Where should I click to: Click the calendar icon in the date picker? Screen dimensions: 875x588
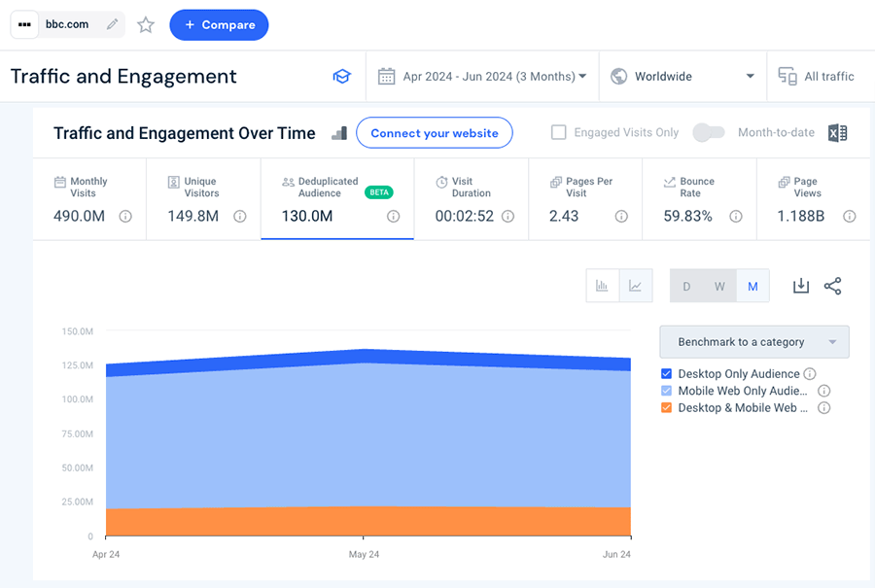(x=386, y=77)
